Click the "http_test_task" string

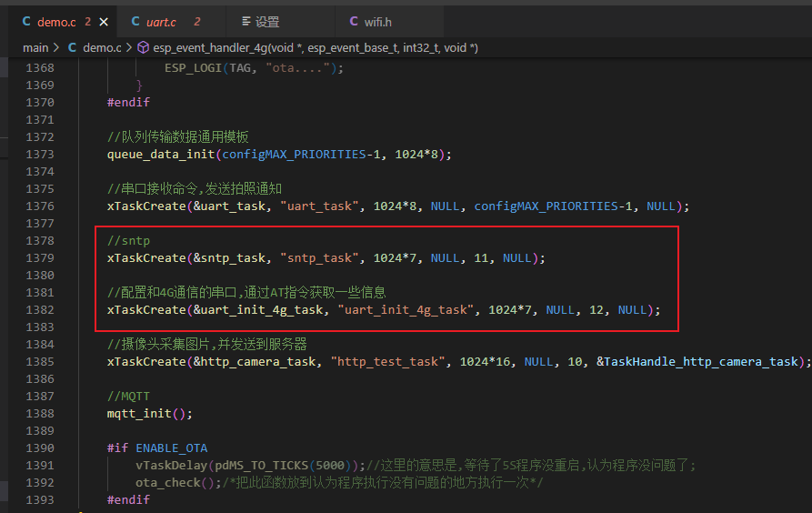[x=388, y=362]
